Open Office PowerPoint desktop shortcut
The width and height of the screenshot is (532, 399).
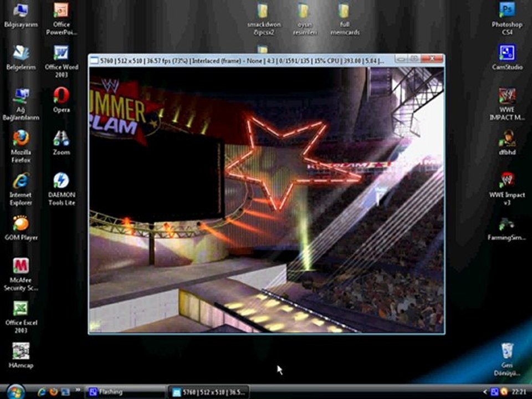(x=62, y=19)
